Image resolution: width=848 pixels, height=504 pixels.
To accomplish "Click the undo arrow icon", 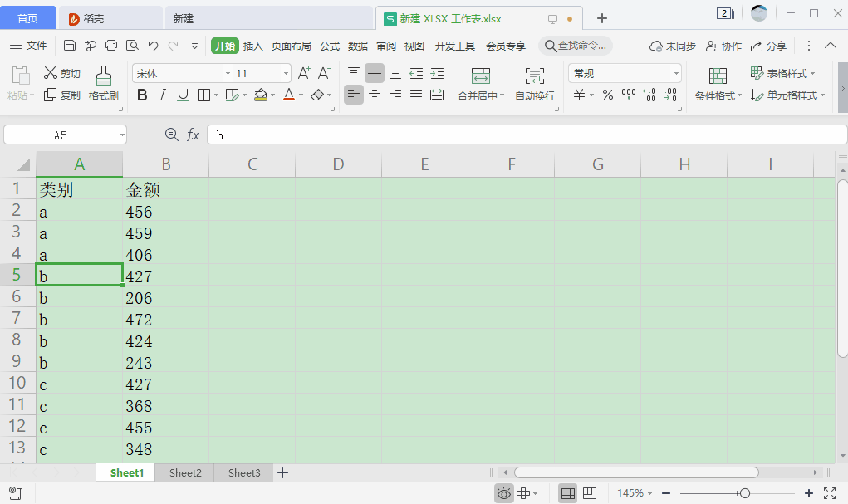I will 153,46.
